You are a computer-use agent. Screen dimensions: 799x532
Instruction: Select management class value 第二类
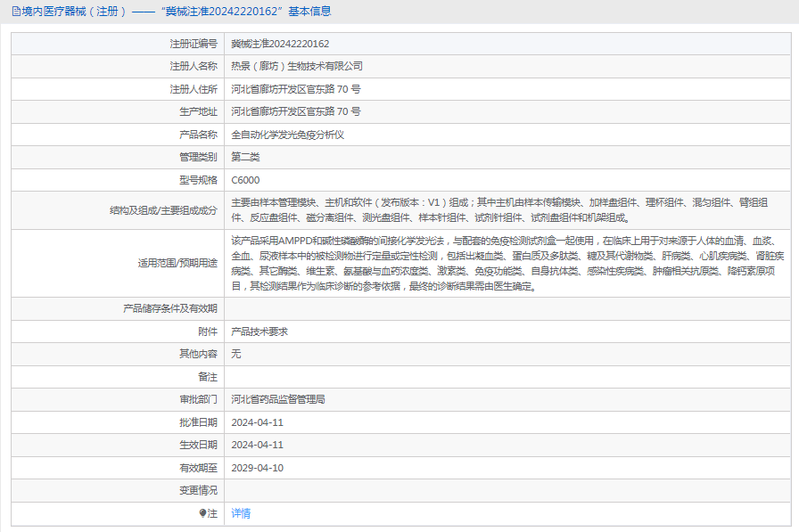pyautogui.click(x=245, y=157)
